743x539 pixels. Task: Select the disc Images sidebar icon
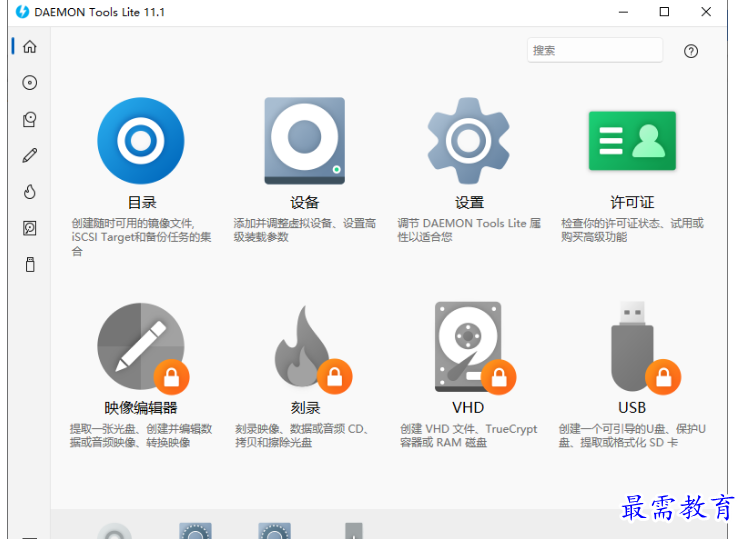coord(30,83)
